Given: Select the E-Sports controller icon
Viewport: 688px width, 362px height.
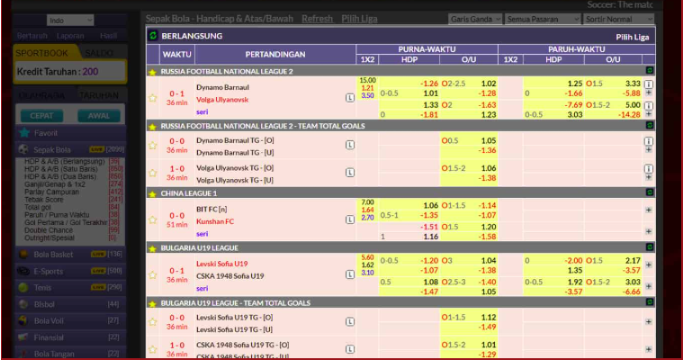Looking at the screenshot, I should 24,271.
